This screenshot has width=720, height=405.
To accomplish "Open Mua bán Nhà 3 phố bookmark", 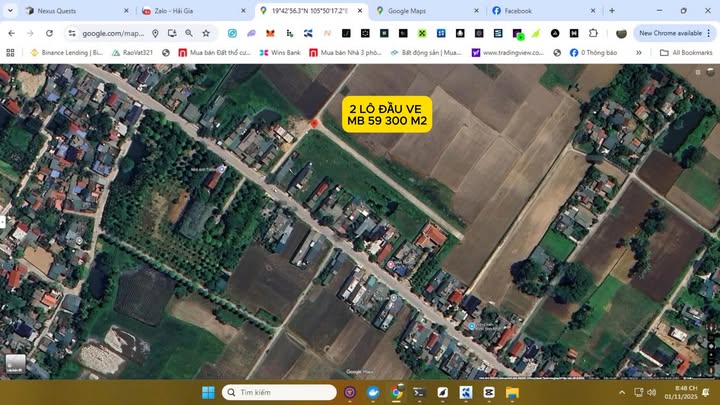I will click(x=345, y=53).
